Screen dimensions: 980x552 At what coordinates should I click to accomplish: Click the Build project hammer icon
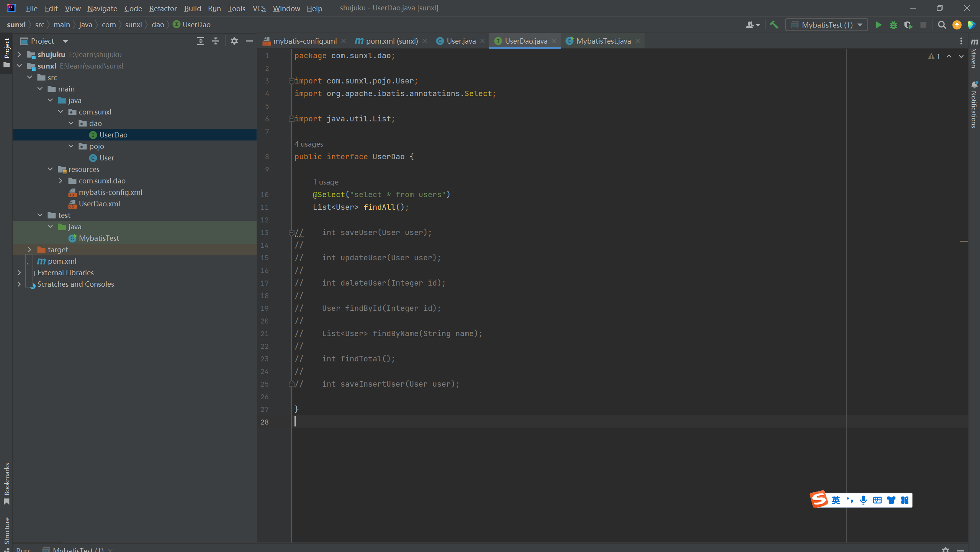(774, 25)
